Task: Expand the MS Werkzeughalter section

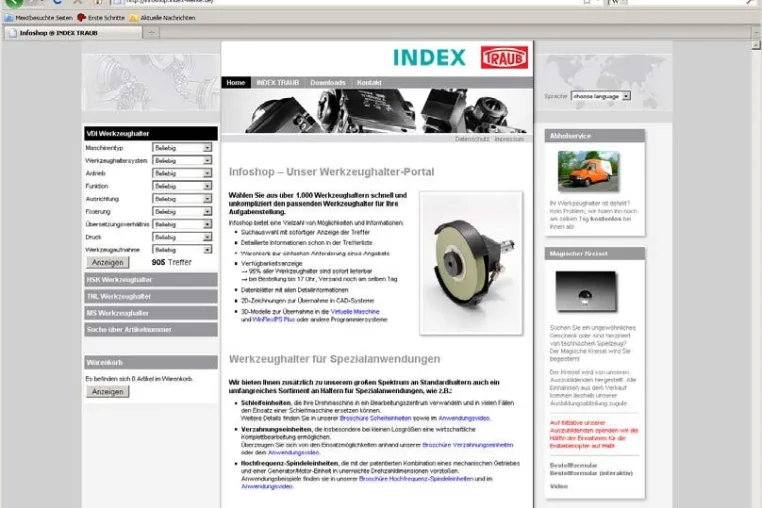Action: click(x=151, y=313)
